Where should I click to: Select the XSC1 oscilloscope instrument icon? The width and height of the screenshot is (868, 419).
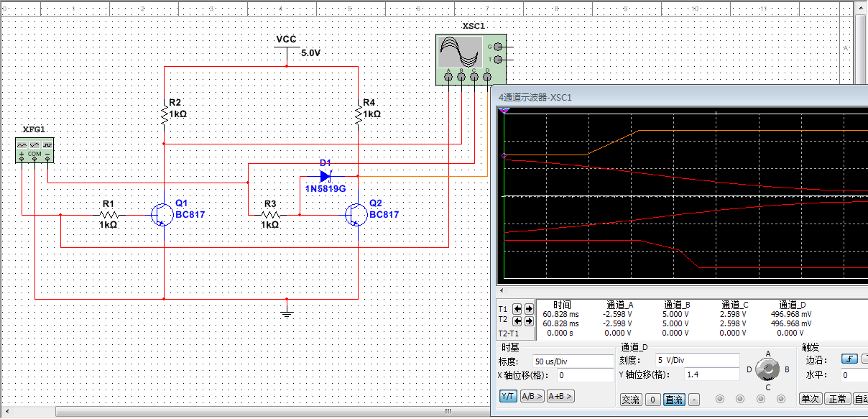click(x=472, y=59)
